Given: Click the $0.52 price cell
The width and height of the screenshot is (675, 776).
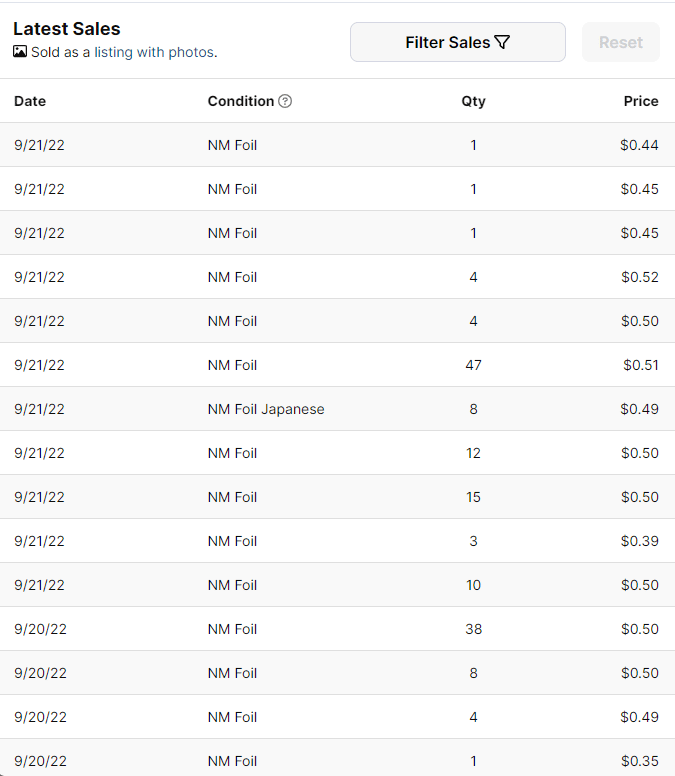Looking at the screenshot, I should tap(639, 277).
